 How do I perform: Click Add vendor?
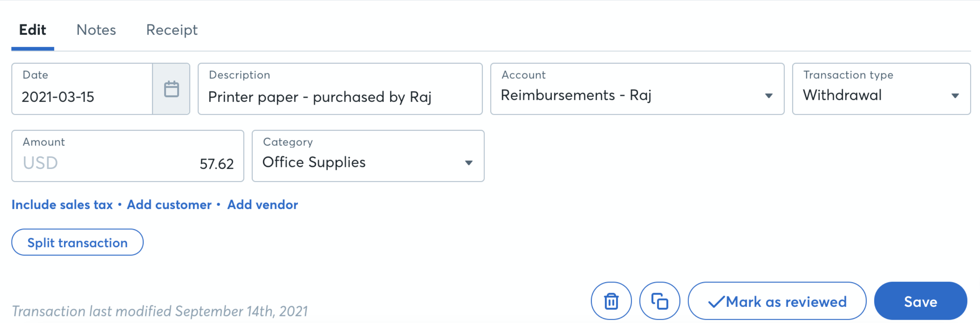coord(262,205)
